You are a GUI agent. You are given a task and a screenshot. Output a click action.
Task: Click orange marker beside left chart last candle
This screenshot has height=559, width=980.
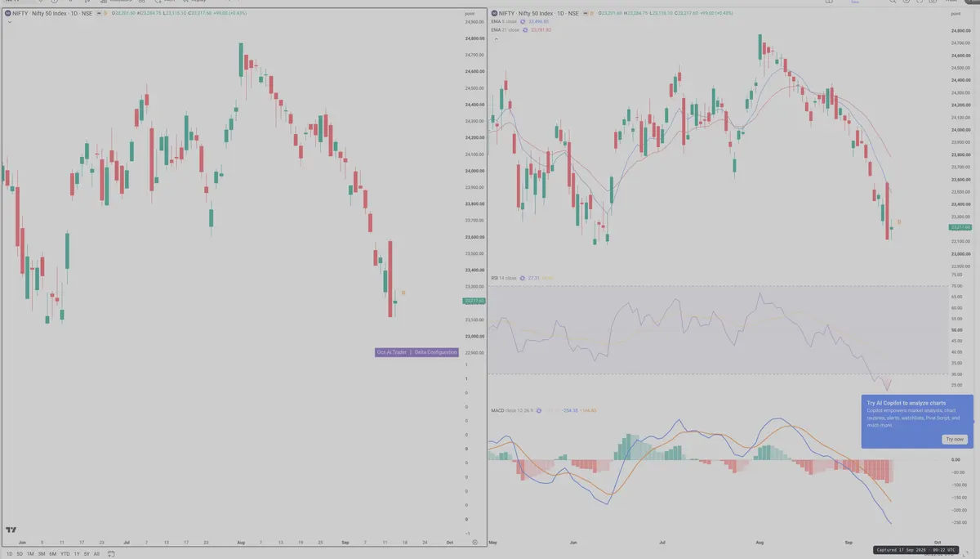pyautogui.click(x=403, y=293)
